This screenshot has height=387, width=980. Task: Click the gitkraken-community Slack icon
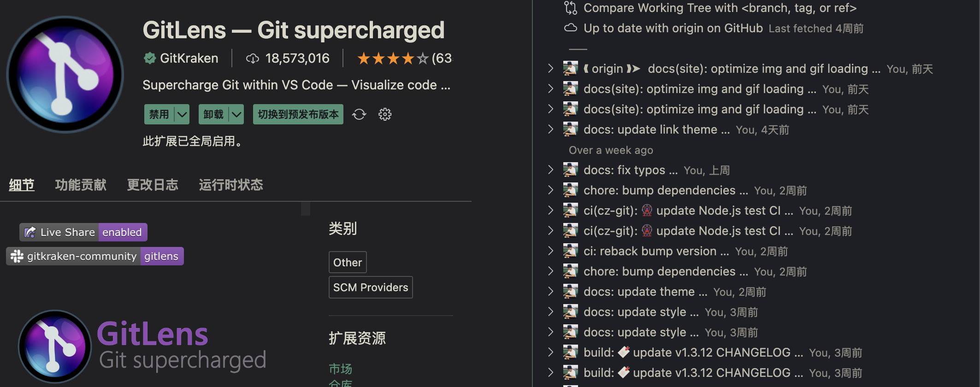(17, 256)
